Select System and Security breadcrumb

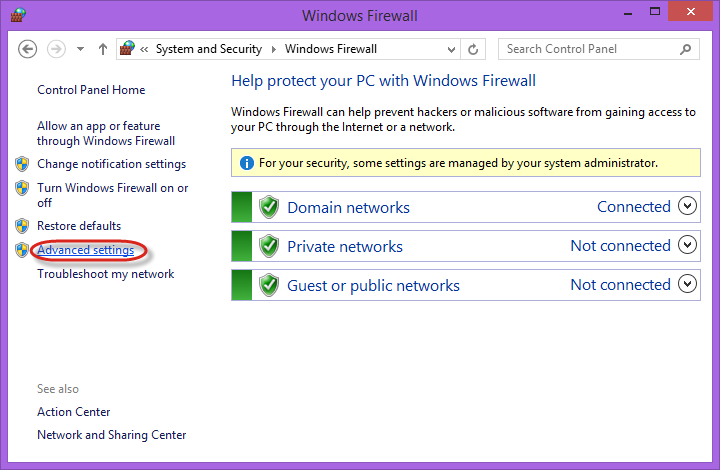(208, 49)
